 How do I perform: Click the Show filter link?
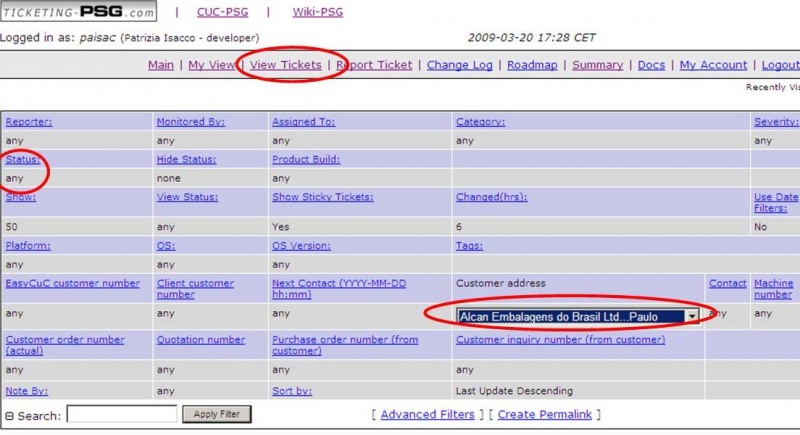pyautogui.click(x=20, y=197)
